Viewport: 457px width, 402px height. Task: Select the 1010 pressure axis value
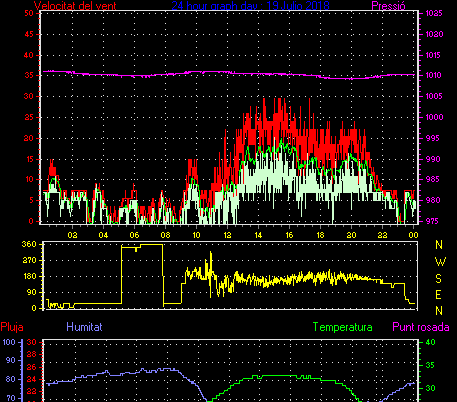[434, 75]
